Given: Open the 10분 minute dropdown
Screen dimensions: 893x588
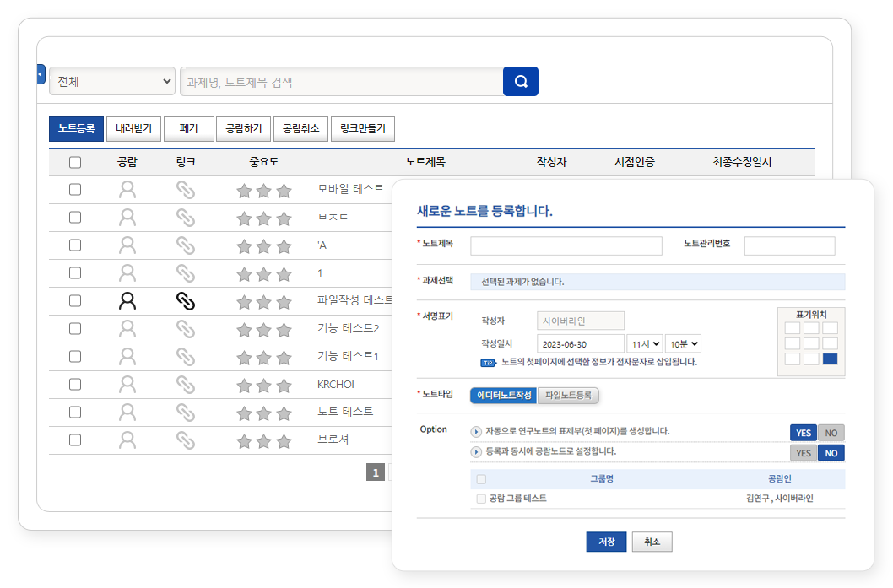Looking at the screenshot, I should click(x=683, y=344).
